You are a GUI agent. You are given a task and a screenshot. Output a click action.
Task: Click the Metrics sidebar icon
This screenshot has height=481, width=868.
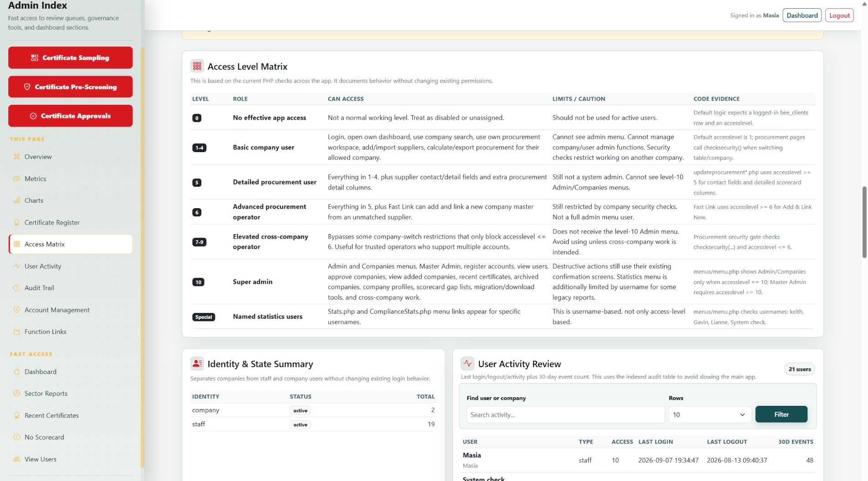(17, 179)
